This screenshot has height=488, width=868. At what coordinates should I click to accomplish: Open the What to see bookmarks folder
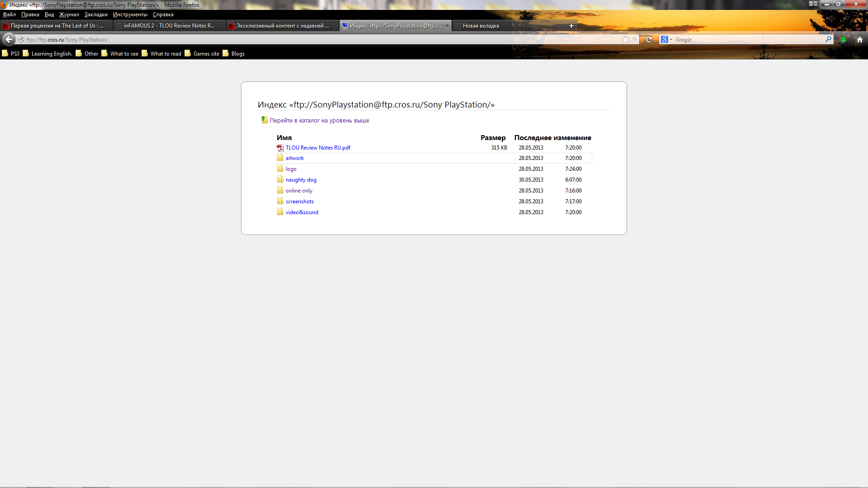tap(120, 53)
